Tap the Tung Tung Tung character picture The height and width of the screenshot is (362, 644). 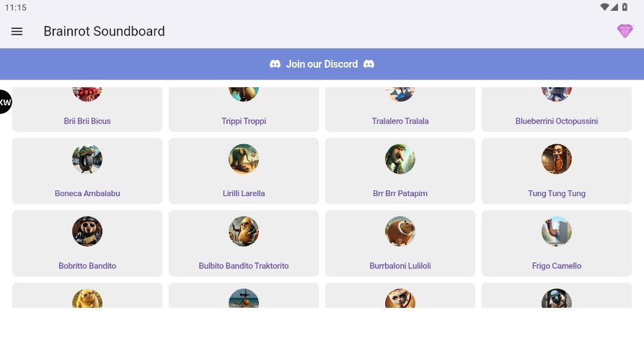(557, 159)
